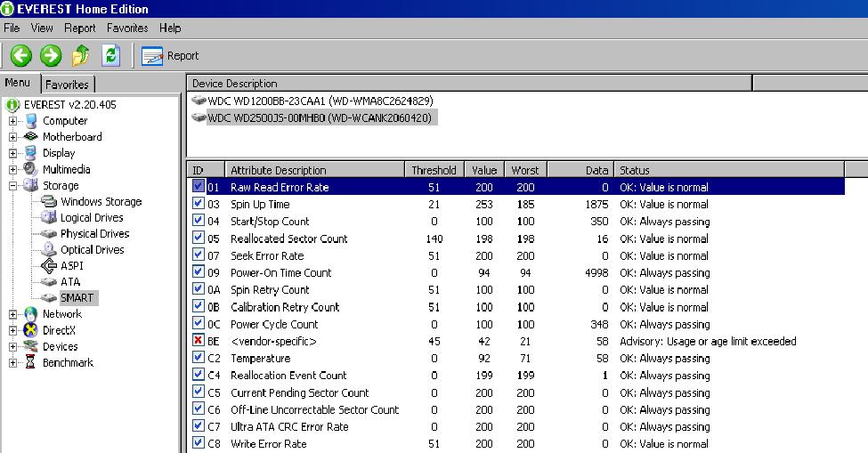Collapse the Storage tree node
The height and width of the screenshot is (453, 868).
point(12,186)
